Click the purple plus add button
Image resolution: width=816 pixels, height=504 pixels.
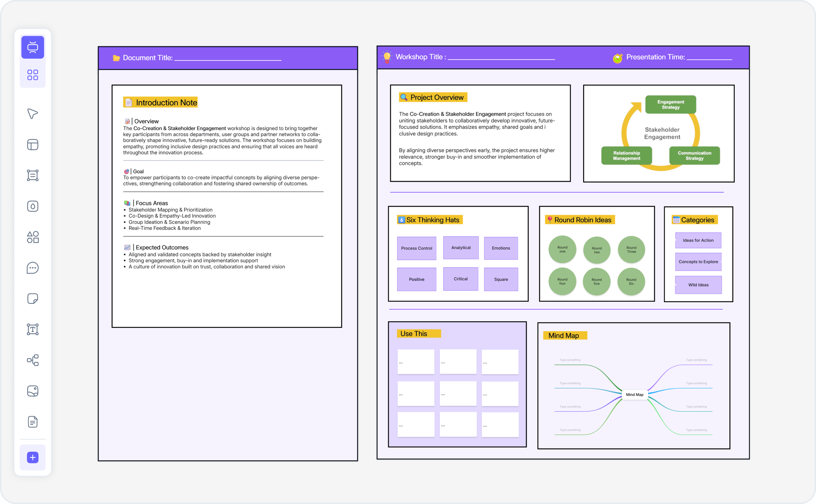[33, 457]
